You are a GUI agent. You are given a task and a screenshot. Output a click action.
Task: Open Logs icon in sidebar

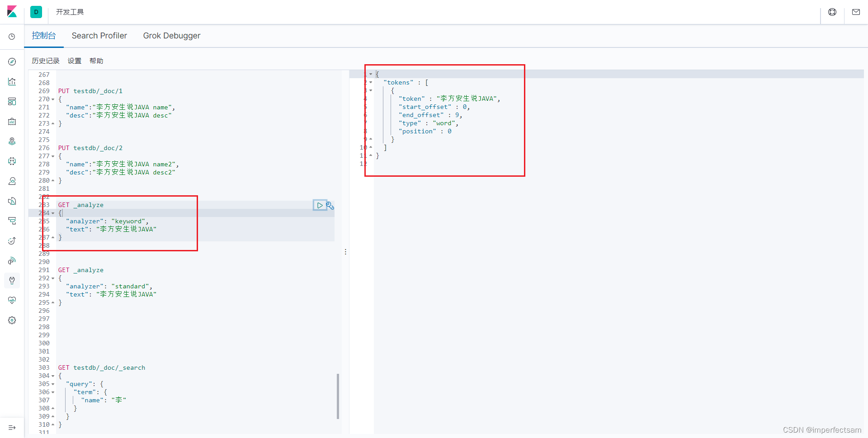coord(12,201)
